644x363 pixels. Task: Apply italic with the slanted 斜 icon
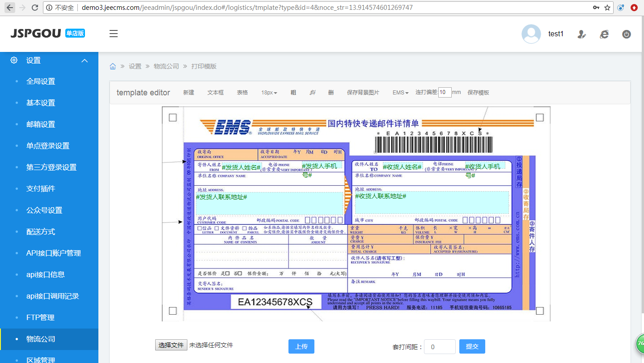point(313,93)
